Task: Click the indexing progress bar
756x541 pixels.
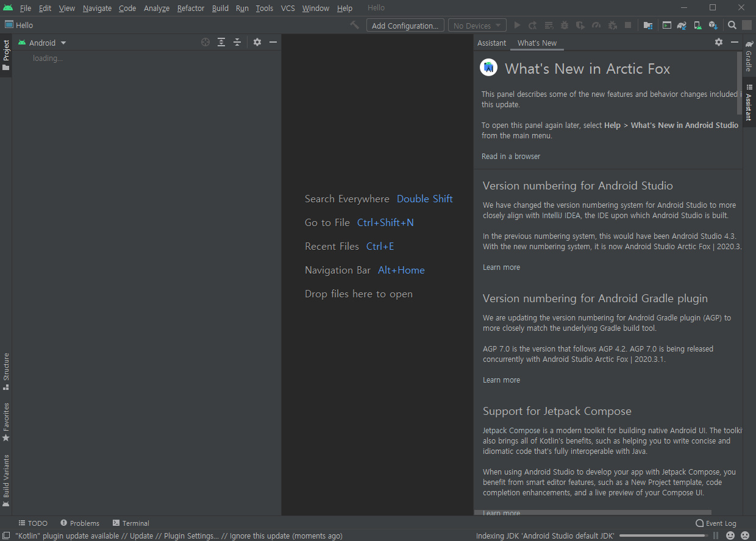Action: point(663,536)
